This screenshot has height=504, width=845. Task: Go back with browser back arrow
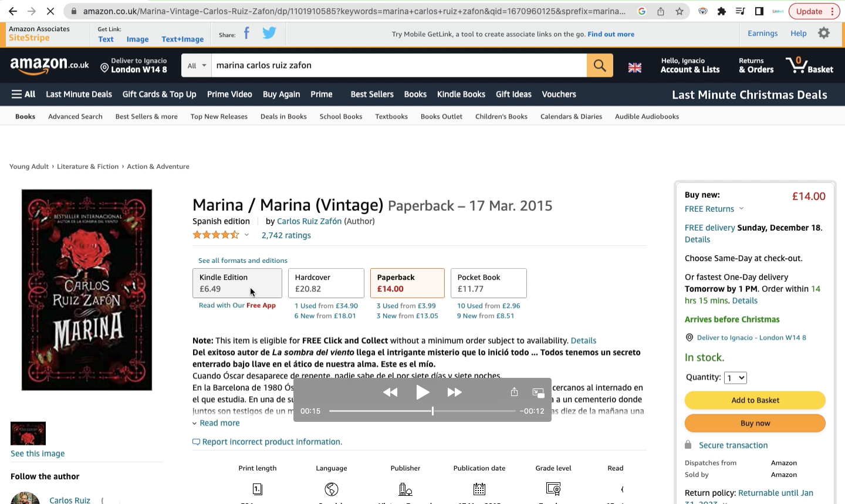(13, 11)
